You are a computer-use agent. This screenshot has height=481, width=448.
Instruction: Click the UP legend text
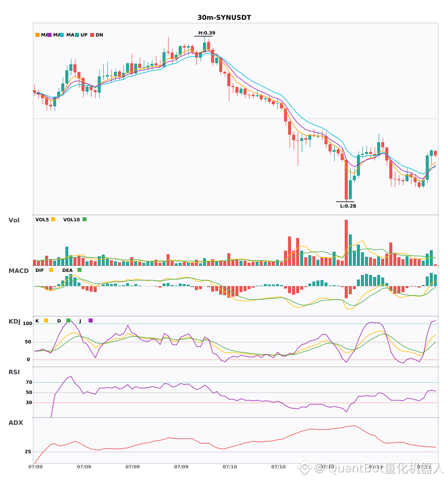tap(84, 35)
